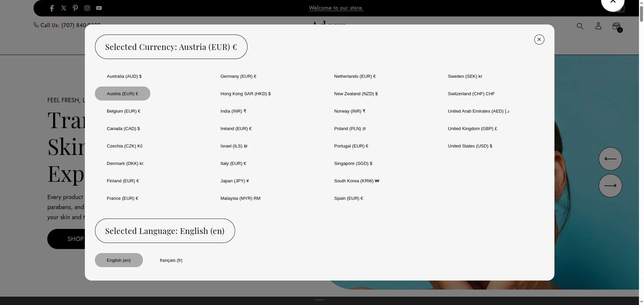Click the previous slide arrow
Image resolution: width=644 pixels, height=305 pixels.
(x=610, y=159)
